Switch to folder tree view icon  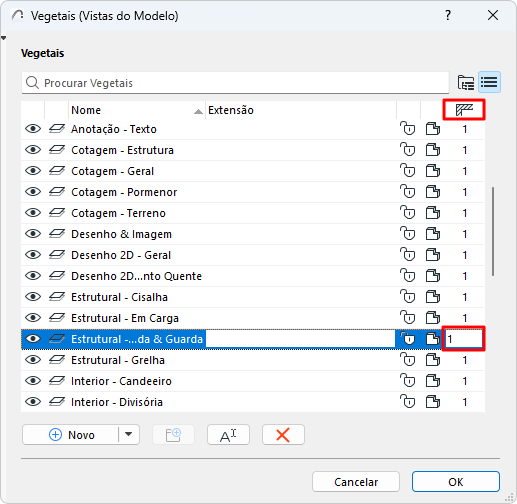point(465,82)
